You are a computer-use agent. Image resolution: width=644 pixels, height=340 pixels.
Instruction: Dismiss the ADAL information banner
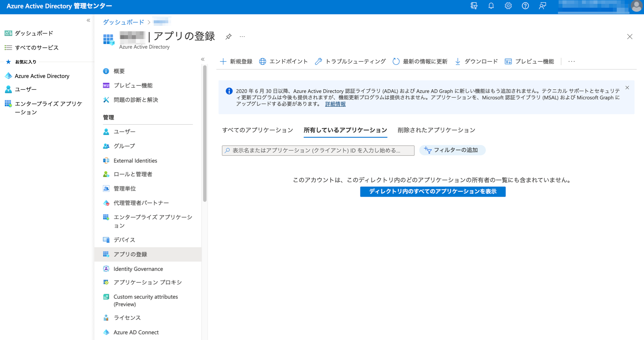627,88
